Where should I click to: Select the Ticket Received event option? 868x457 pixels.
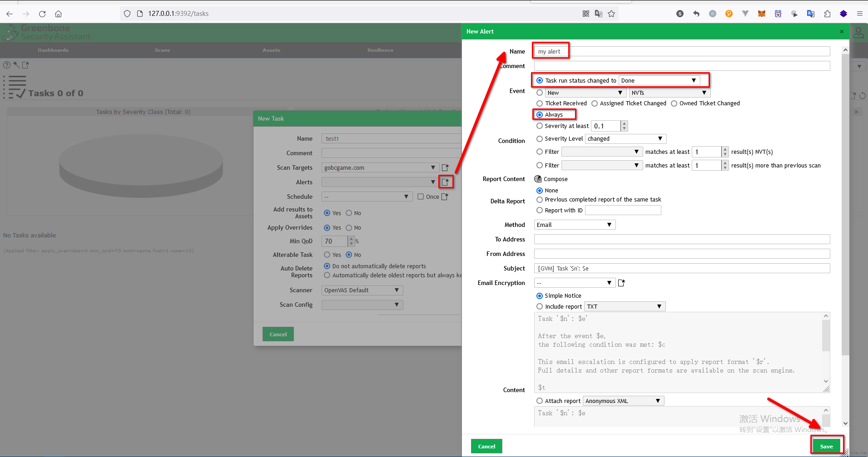click(x=540, y=103)
